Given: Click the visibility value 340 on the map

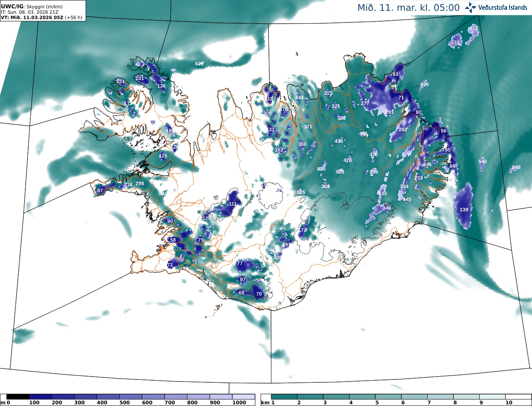Looking at the screenshot, I should point(387,208).
